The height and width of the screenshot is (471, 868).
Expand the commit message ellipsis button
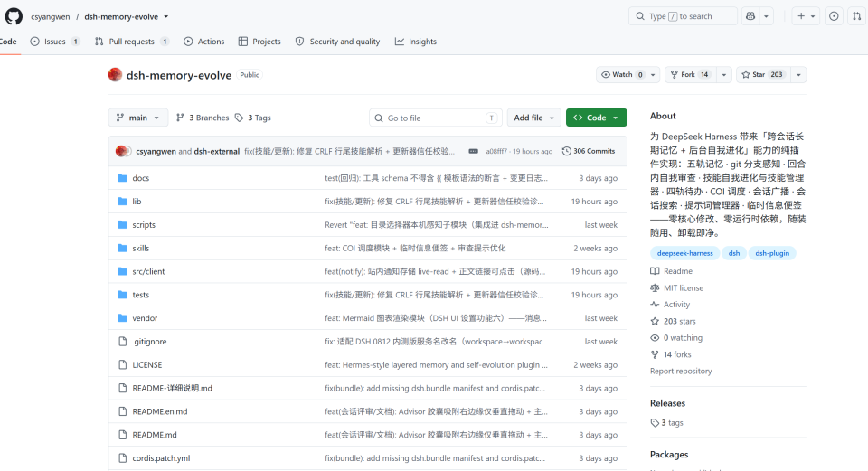click(x=473, y=151)
